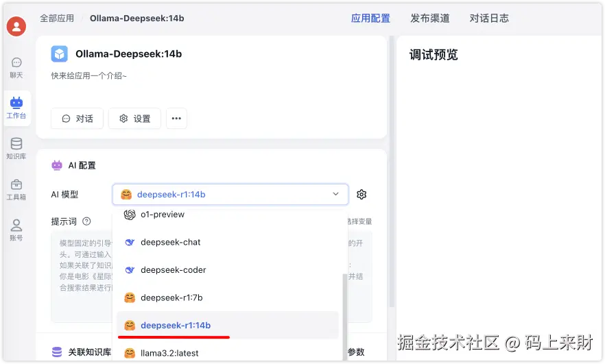The height and width of the screenshot is (364, 605).
Task: Open model settings gear beside AI 模型
Action: click(361, 195)
